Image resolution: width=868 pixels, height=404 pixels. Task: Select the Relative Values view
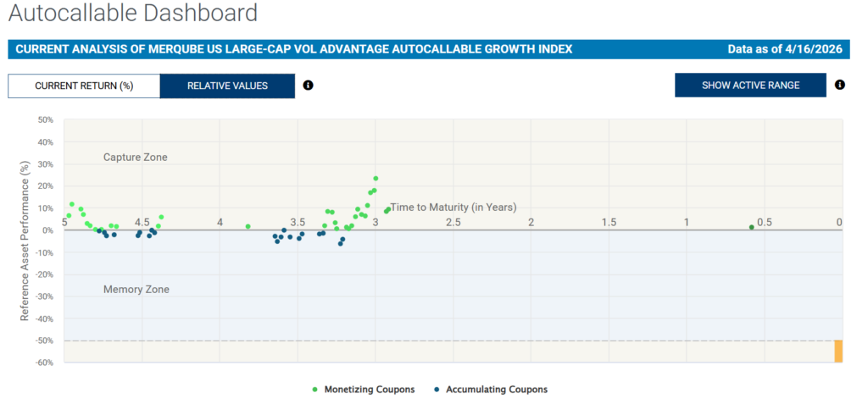[227, 86]
